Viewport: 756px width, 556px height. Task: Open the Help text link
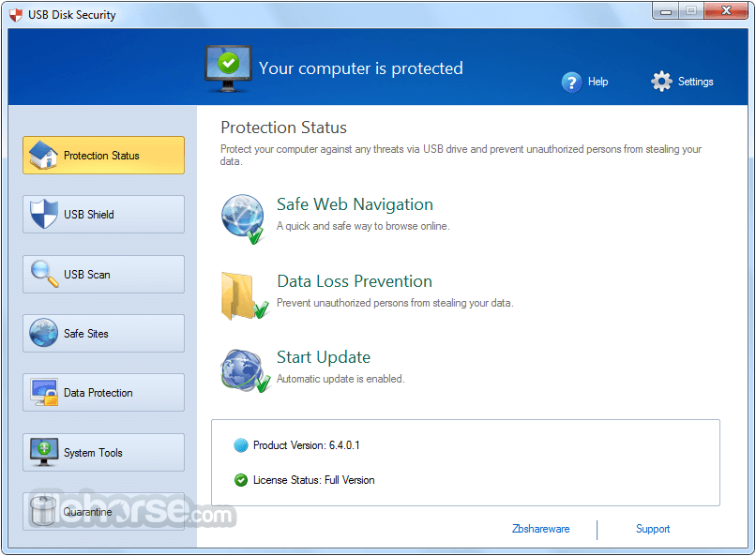coord(597,82)
